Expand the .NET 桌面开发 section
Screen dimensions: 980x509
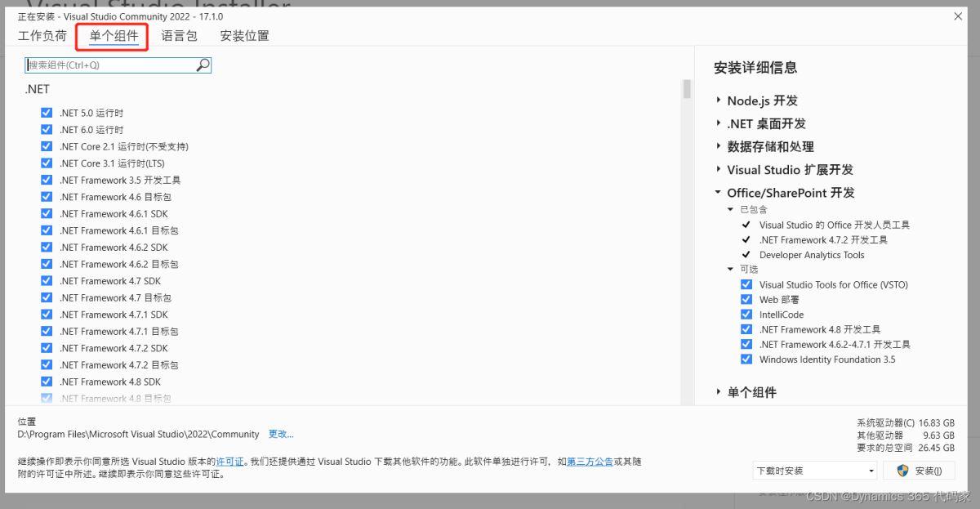pos(718,123)
